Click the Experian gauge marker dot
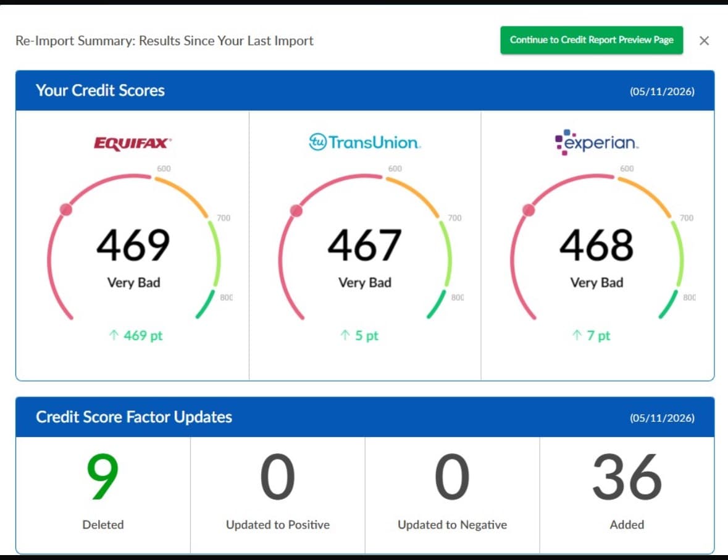This screenshot has height=560, width=728. coord(529,211)
